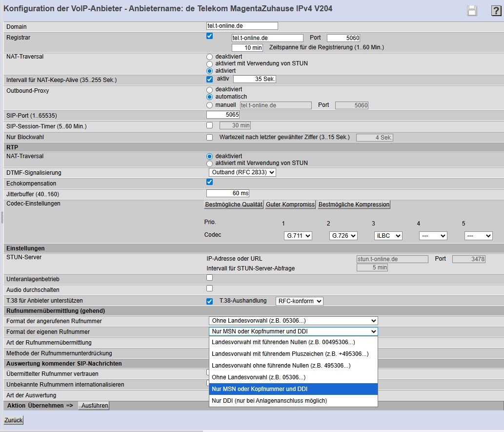Select NAT-Traversal with STUN radio option
504x432 pixels.
(210, 63)
